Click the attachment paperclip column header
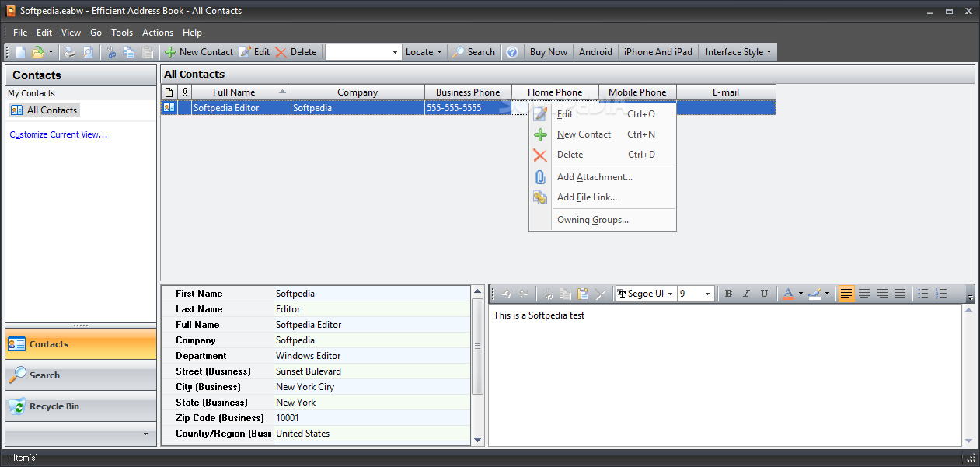Screen dimensions: 980x467 tap(184, 92)
